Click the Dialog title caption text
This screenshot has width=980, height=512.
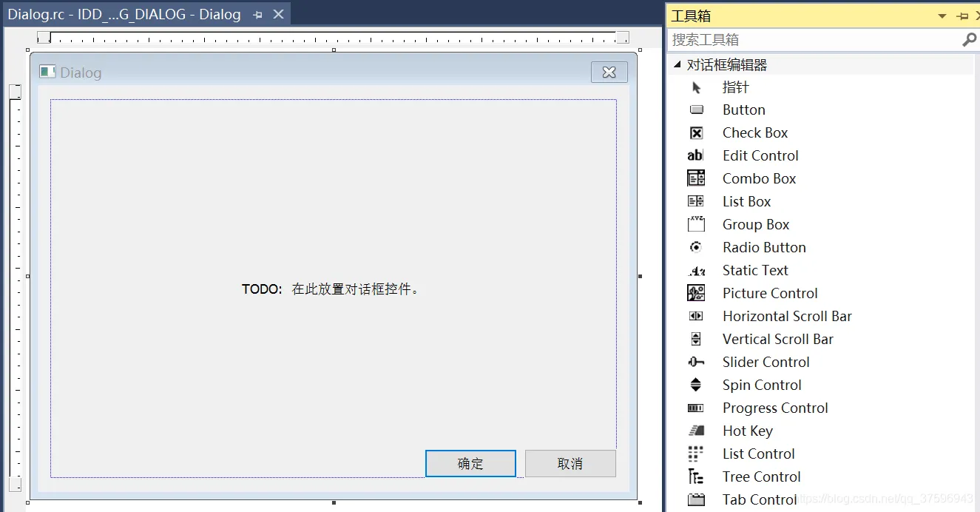click(x=81, y=73)
